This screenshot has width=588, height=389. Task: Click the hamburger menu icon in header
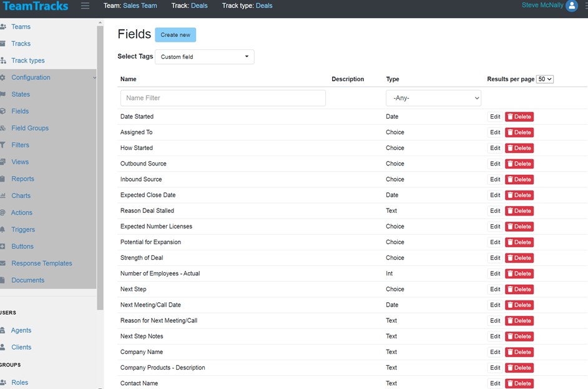tap(85, 6)
